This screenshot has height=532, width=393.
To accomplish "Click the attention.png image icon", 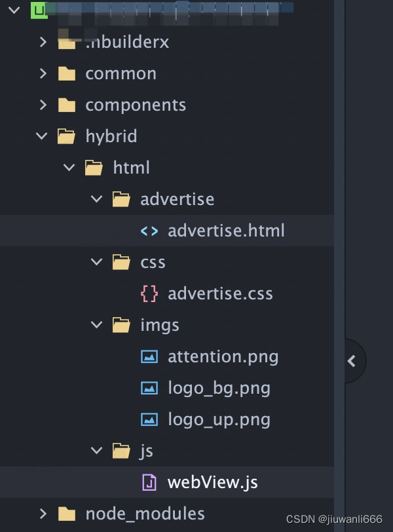I will (149, 356).
